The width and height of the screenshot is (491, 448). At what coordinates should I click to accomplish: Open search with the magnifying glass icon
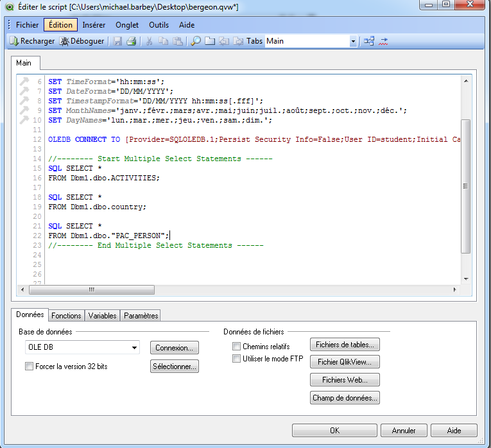[196, 41]
